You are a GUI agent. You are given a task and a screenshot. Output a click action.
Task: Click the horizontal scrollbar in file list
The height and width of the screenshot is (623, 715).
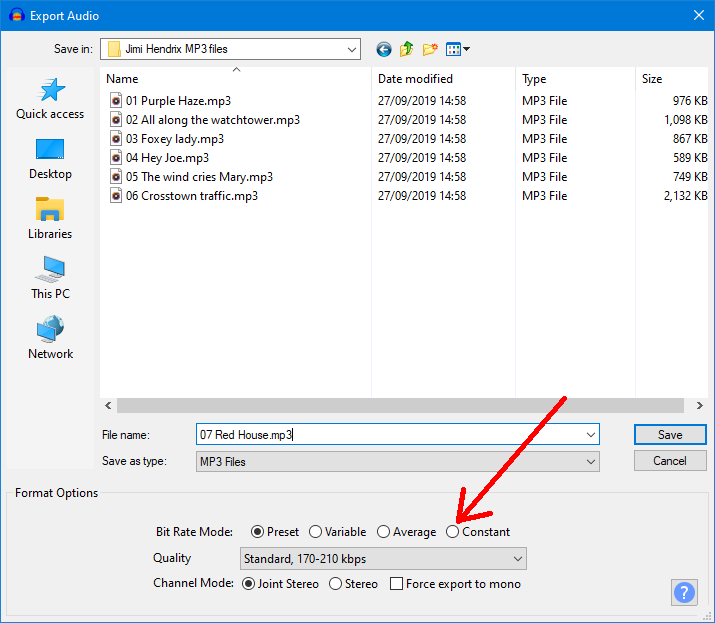click(x=400, y=406)
